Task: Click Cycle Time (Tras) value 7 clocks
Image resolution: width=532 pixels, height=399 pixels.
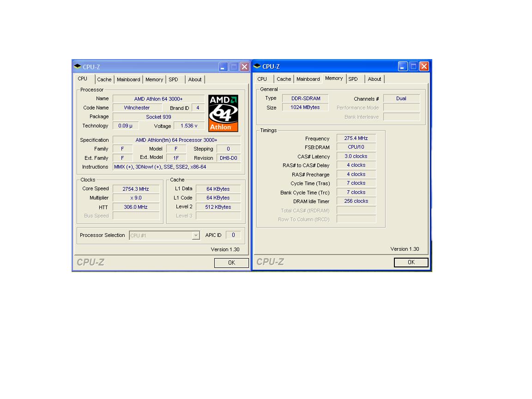Action: coord(356,183)
